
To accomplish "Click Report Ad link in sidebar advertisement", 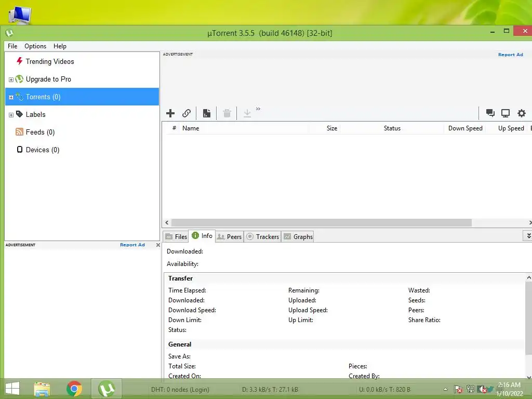I will (132, 245).
